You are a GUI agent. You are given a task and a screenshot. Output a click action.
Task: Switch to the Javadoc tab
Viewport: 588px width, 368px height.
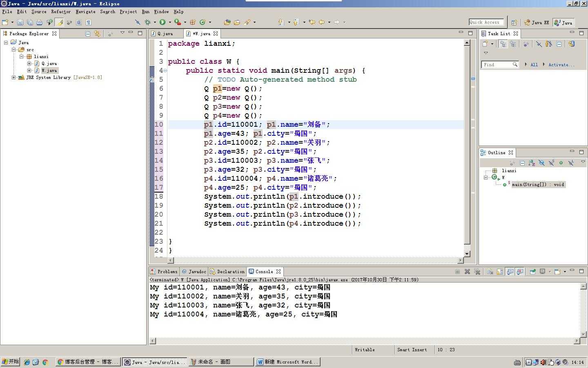click(x=194, y=272)
